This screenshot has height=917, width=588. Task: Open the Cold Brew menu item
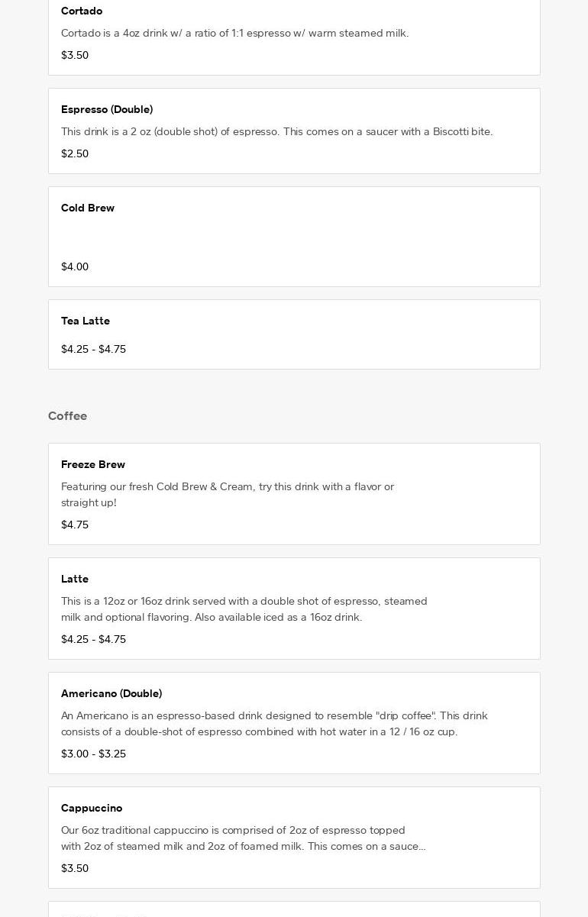click(88, 208)
